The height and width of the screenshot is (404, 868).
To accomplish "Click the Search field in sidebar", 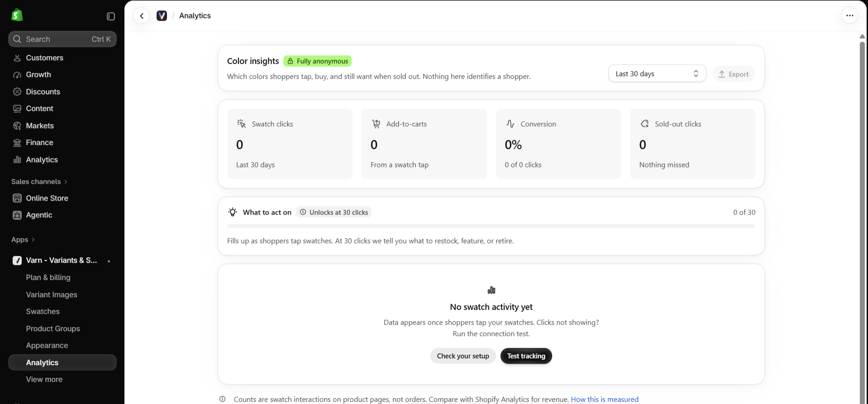I will (62, 39).
